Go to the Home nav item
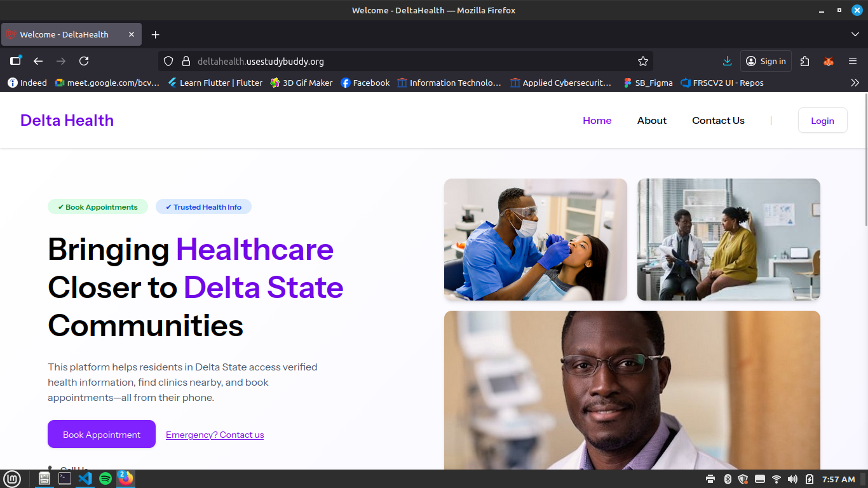The height and width of the screenshot is (488, 868). [x=597, y=120]
